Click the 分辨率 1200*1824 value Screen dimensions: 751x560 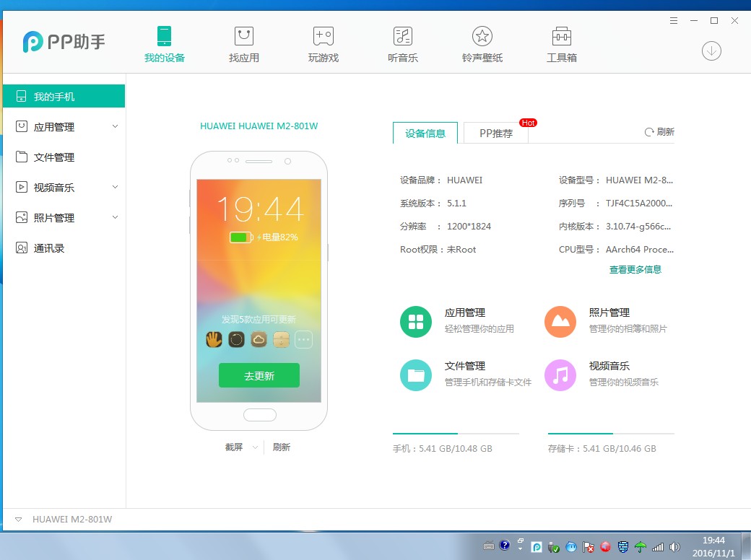469,226
